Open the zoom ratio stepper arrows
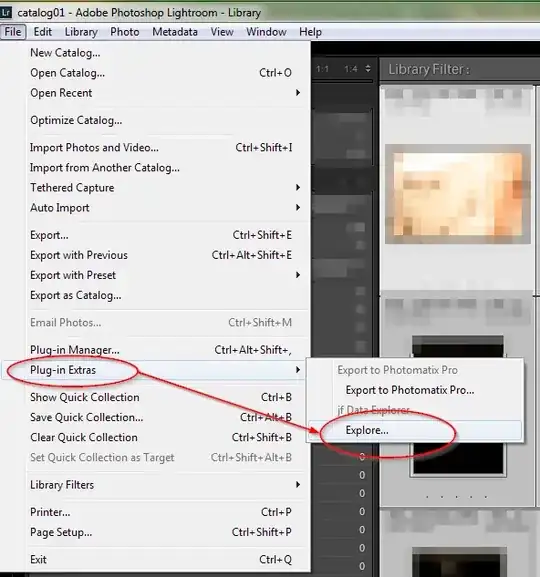This screenshot has width=540, height=577. click(x=368, y=68)
